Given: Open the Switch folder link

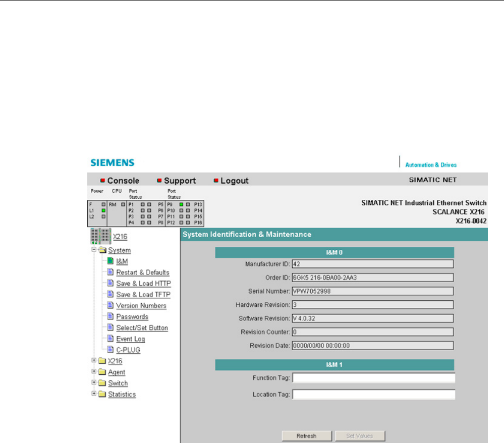Looking at the screenshot, I should pos(118,383).
